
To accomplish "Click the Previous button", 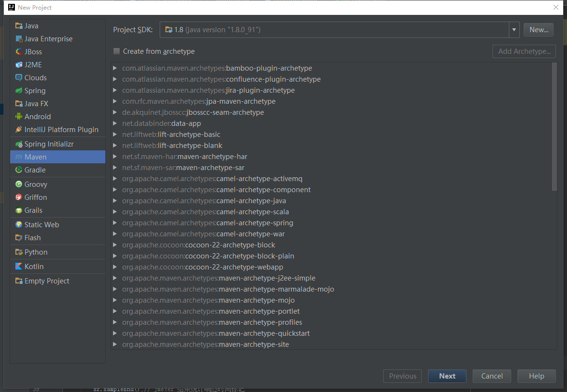I will click(403, 376).
